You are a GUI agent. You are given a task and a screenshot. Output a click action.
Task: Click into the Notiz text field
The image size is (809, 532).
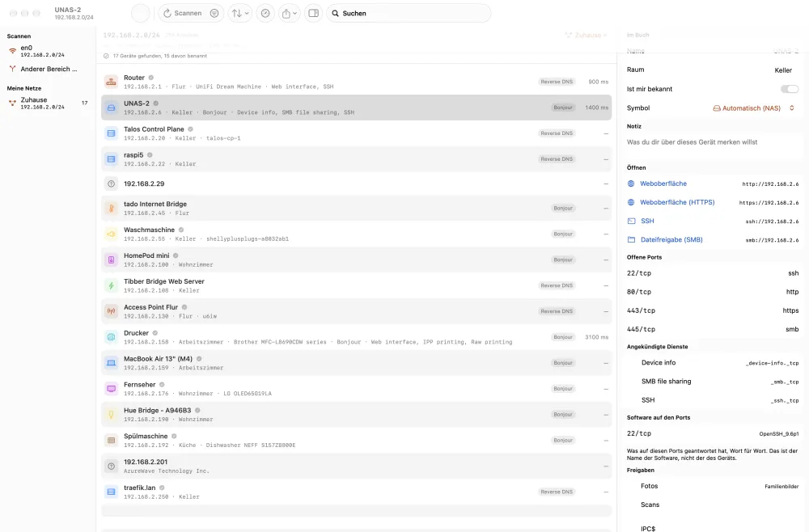713,142
